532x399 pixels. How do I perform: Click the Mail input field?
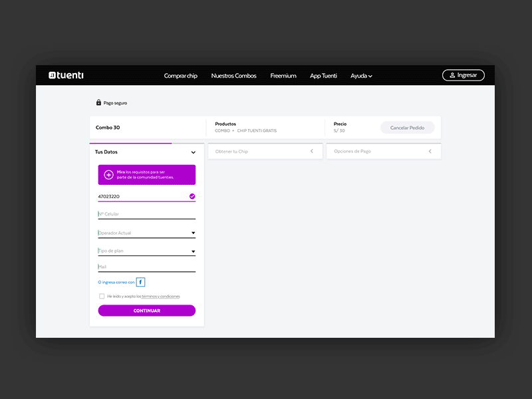point(146,267)
